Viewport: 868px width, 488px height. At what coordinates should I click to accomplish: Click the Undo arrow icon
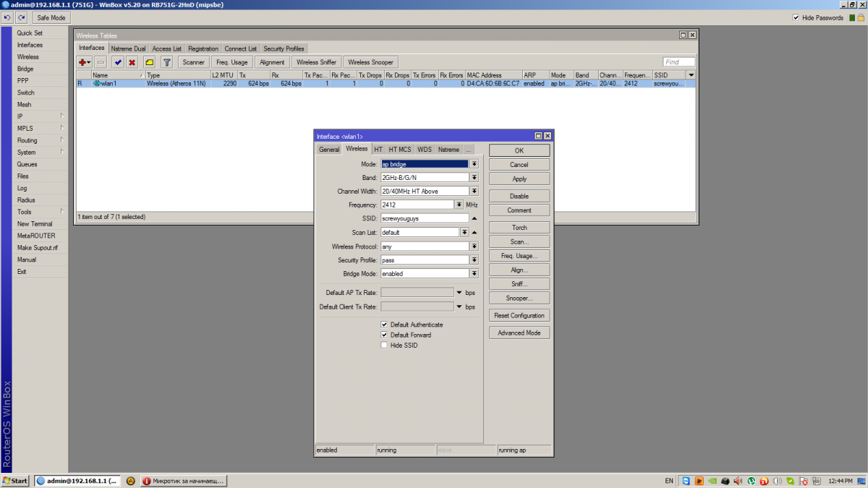(8, 17)
